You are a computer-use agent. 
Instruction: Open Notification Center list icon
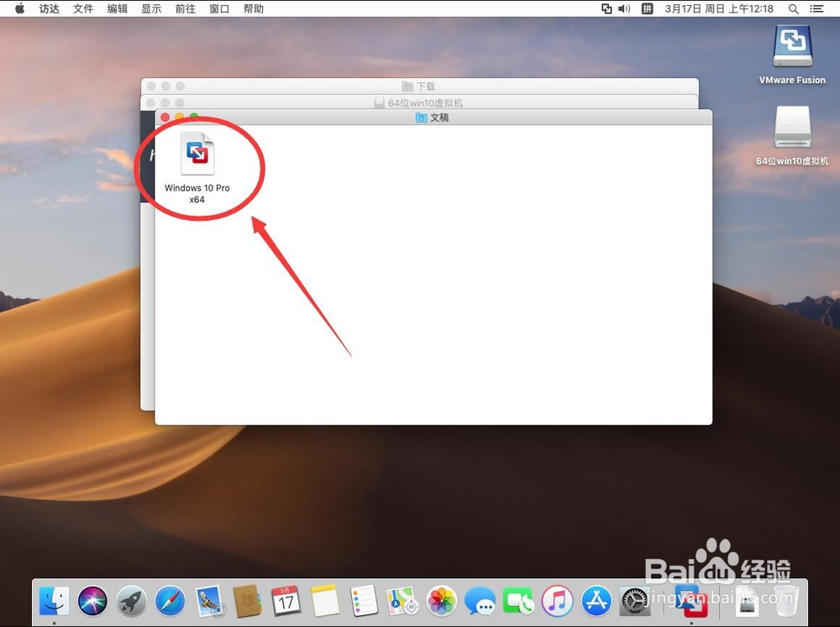(x=816, y=8)
